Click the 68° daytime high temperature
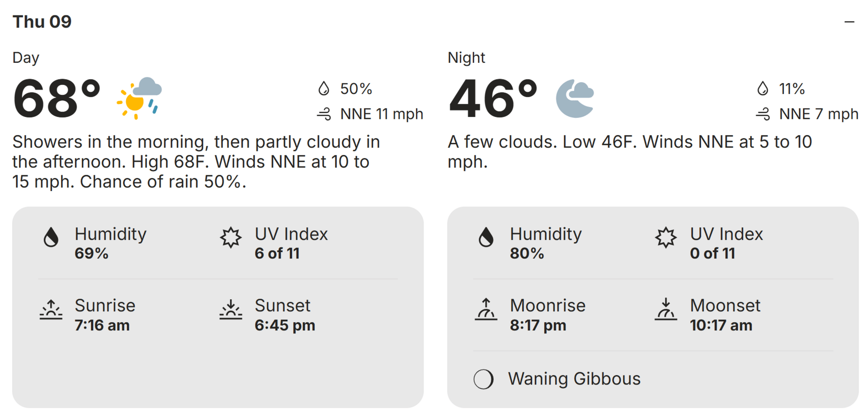 click(57, 99)
